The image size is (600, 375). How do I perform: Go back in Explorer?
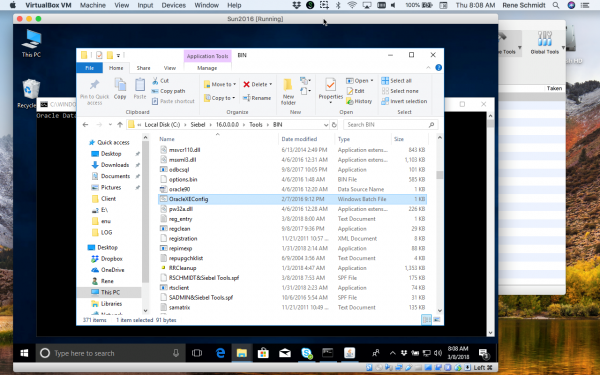point(85,125)
